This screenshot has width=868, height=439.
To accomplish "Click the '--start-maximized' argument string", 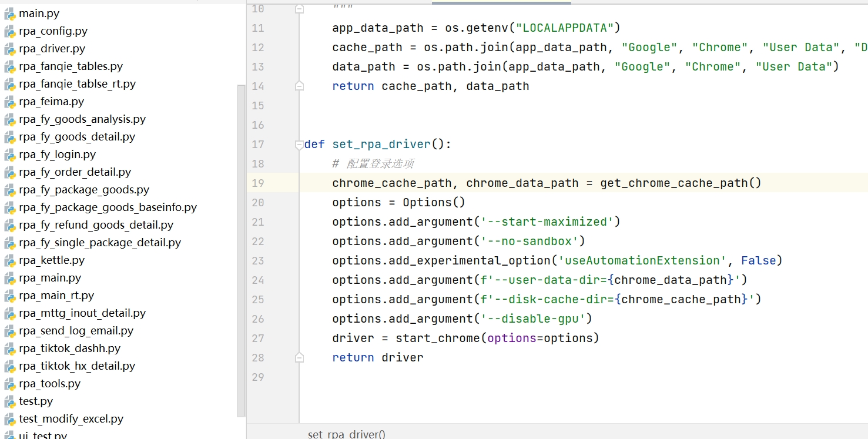I will click(x=547, y=222).
